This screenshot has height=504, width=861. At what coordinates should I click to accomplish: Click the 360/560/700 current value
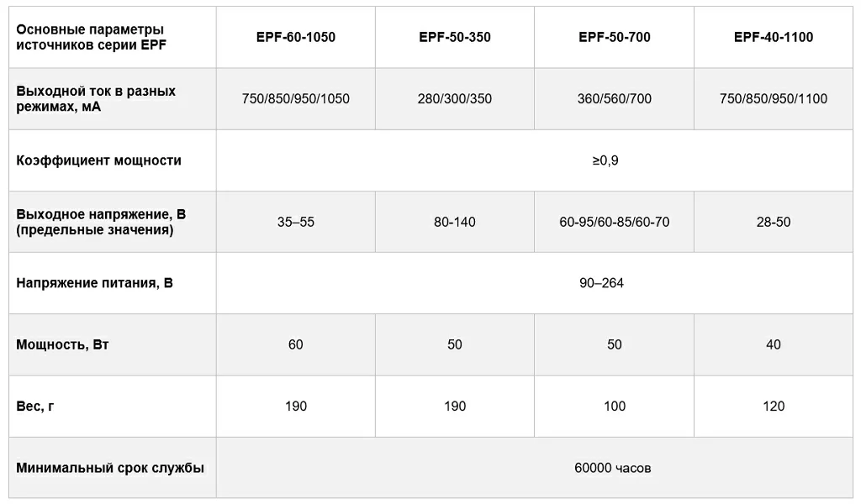coord(615,99)
